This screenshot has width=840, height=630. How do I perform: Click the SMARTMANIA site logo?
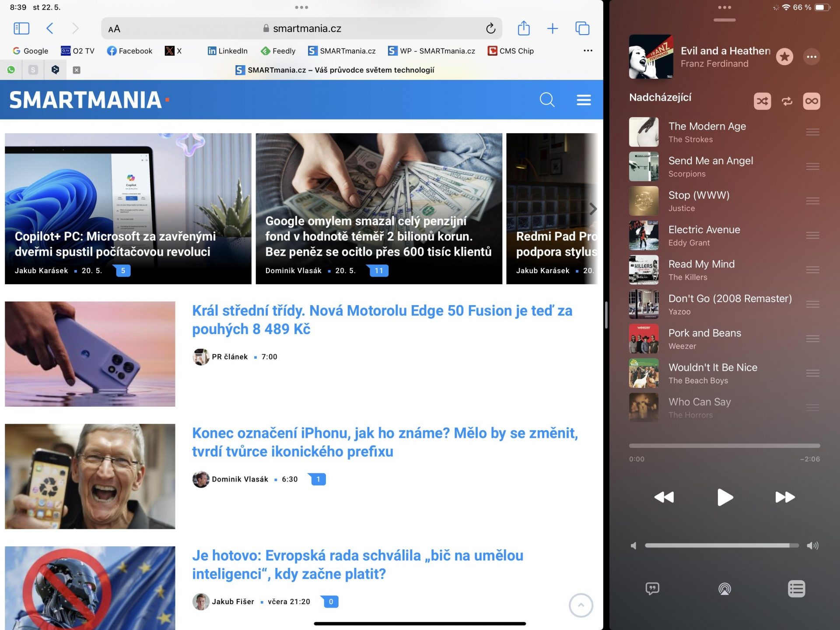[x=89, y=100]
